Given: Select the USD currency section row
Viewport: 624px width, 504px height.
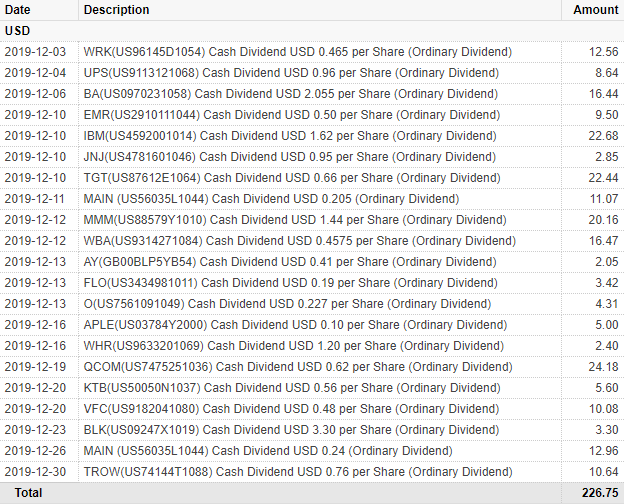Looking at the screenshot, I should [312, 31].
